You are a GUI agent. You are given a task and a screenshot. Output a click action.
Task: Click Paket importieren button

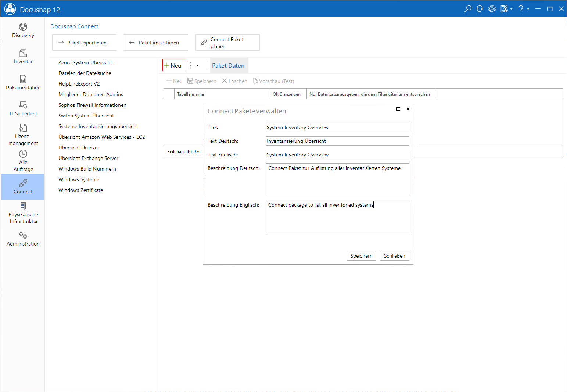pos(156,43)
